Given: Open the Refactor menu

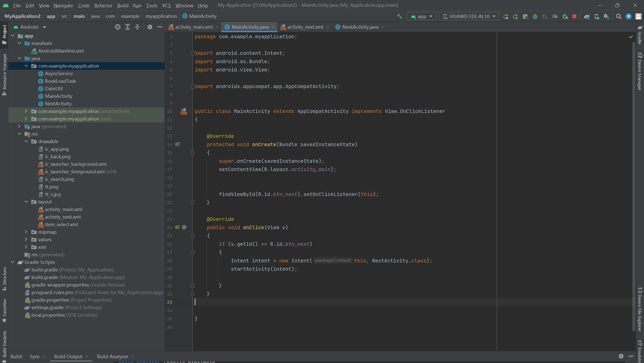Looking at the screenshot, I should 103,5.
